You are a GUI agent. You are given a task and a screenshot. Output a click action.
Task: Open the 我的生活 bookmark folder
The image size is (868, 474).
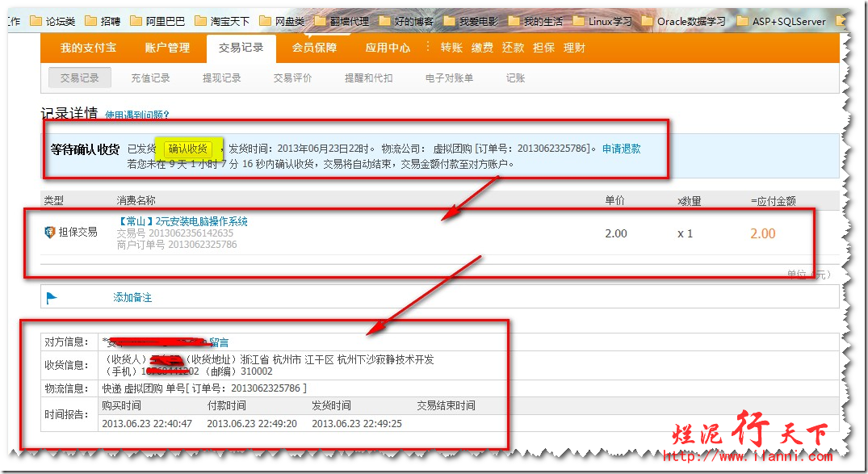536,21
